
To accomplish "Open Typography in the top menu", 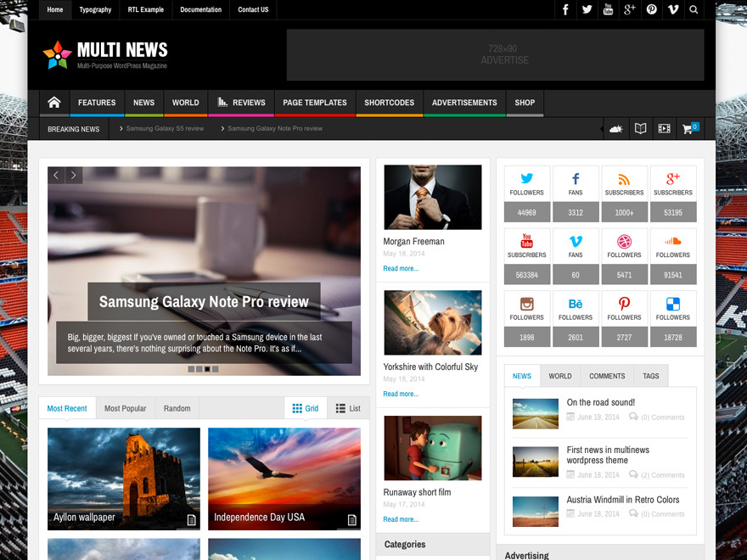I will coord(95,9).
